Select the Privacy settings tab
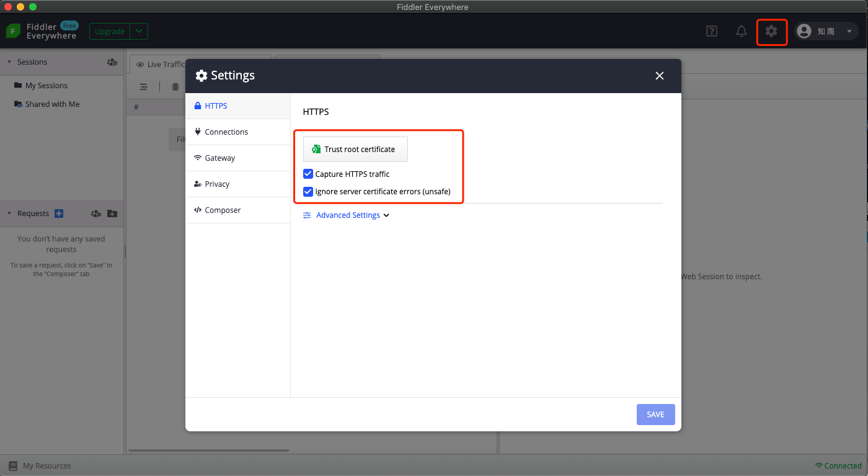Screen dimensions: 868x476 coord(217,184)
